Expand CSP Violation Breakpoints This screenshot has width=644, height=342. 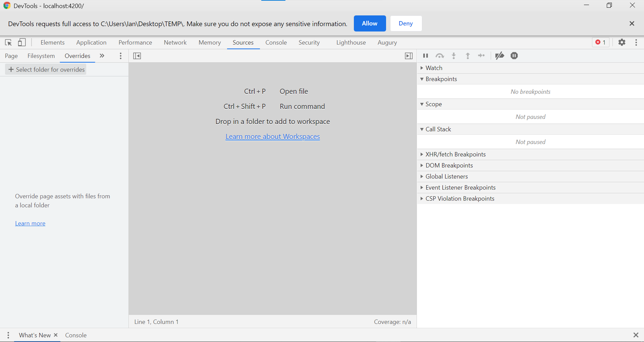pyautogui.click(x=530, y=199)
